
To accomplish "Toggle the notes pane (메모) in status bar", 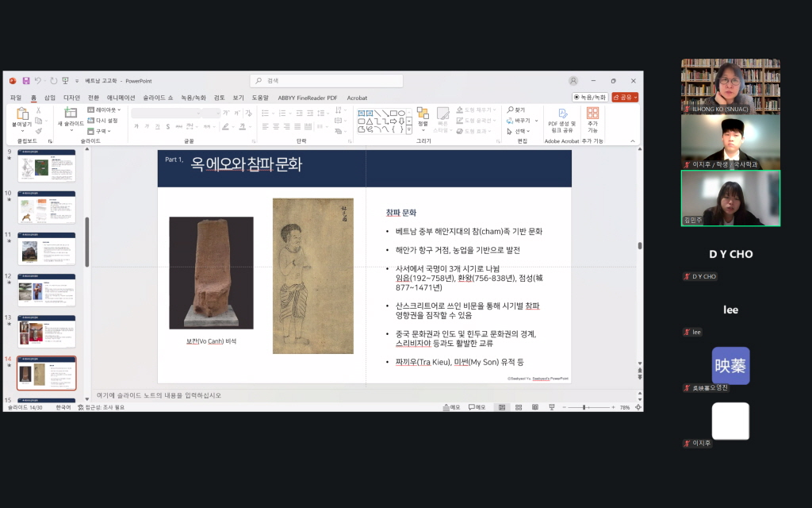I will click(x=451, y=407).
